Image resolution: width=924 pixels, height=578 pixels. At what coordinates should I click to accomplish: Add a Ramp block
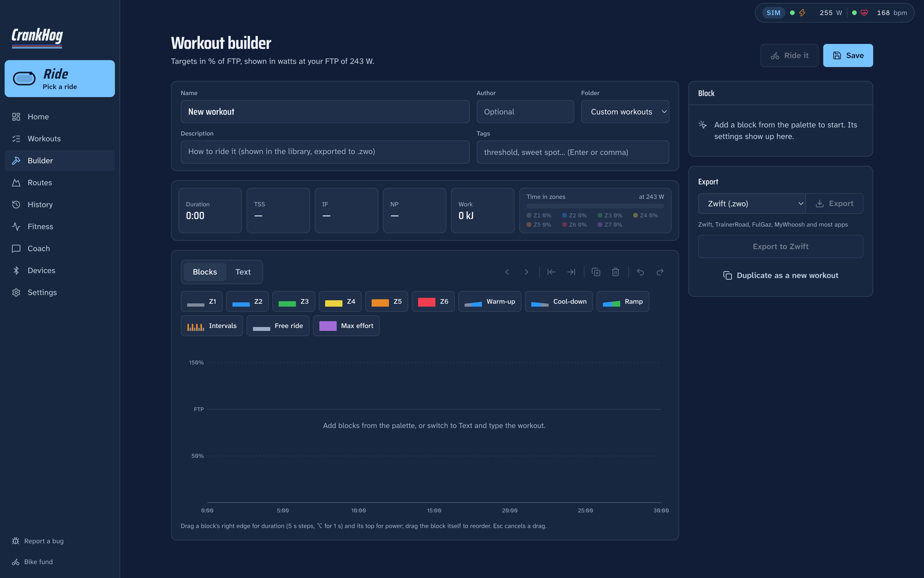click(623, 302)
